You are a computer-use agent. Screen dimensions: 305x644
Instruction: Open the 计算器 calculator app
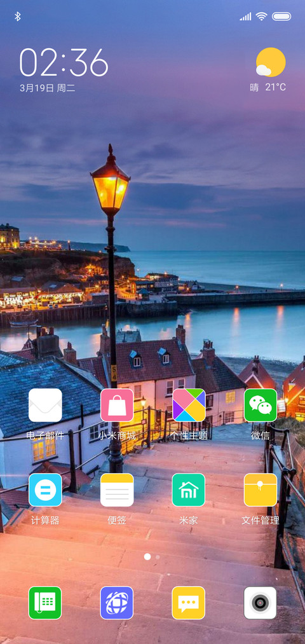click(45, 490)
